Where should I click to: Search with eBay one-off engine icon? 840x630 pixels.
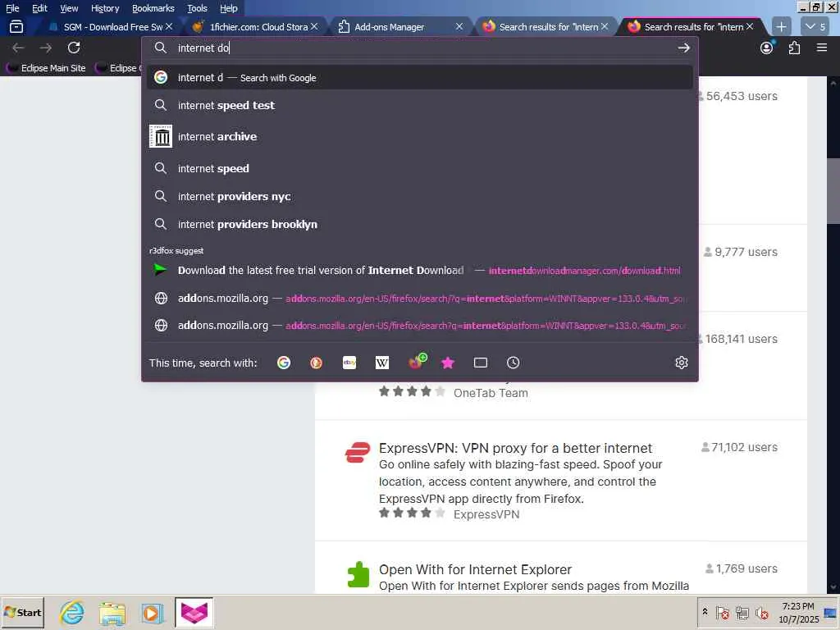tap(349, 363)
